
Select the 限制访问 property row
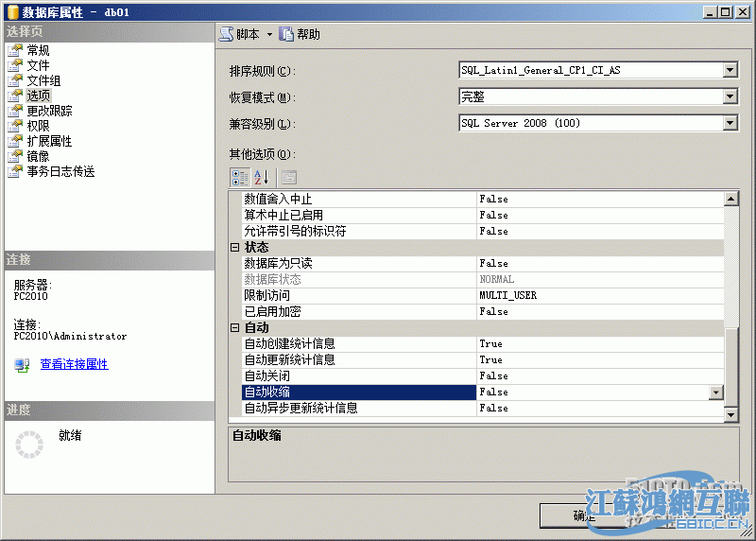point(482,295)
